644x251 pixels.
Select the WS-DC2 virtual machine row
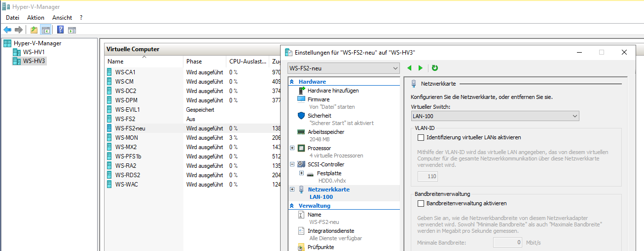(192, 91)
